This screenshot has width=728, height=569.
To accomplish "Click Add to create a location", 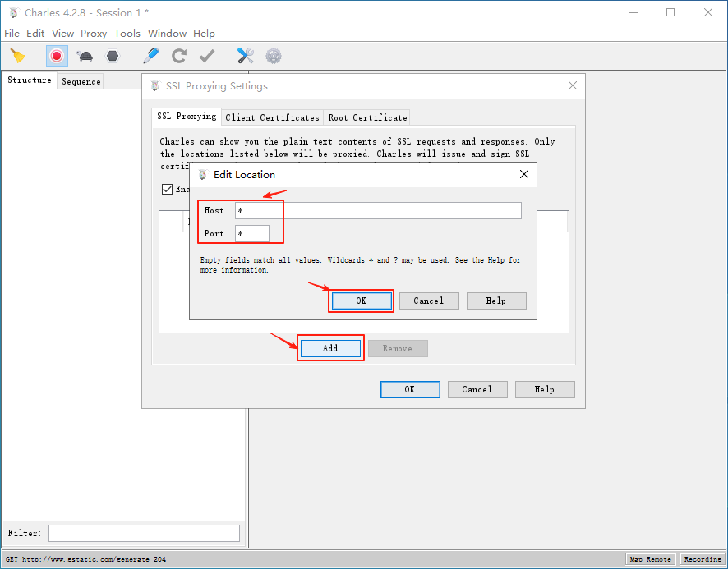I will point(330,348).
